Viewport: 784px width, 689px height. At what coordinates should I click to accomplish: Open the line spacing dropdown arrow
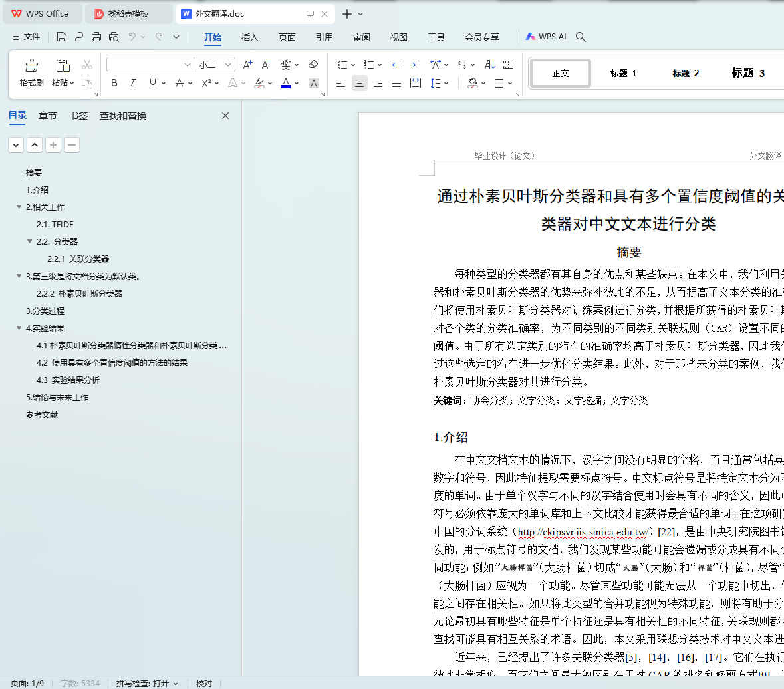point(447,83)
